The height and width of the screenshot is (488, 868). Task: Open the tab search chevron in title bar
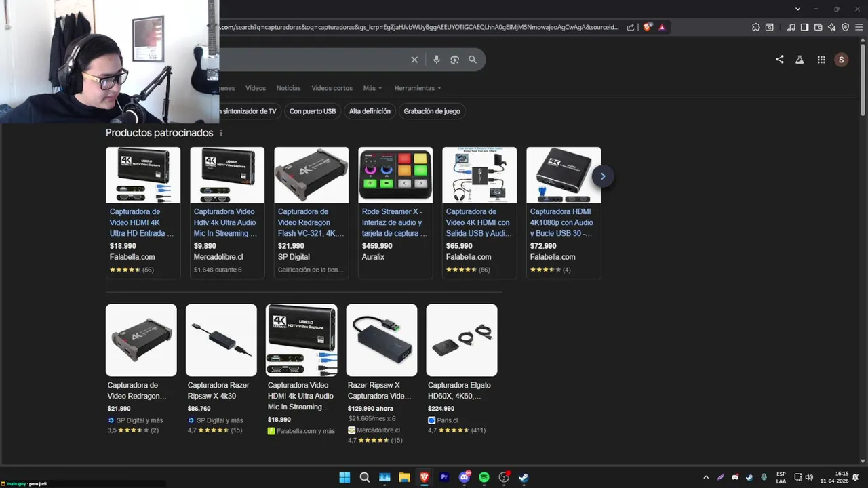point(798,9)
